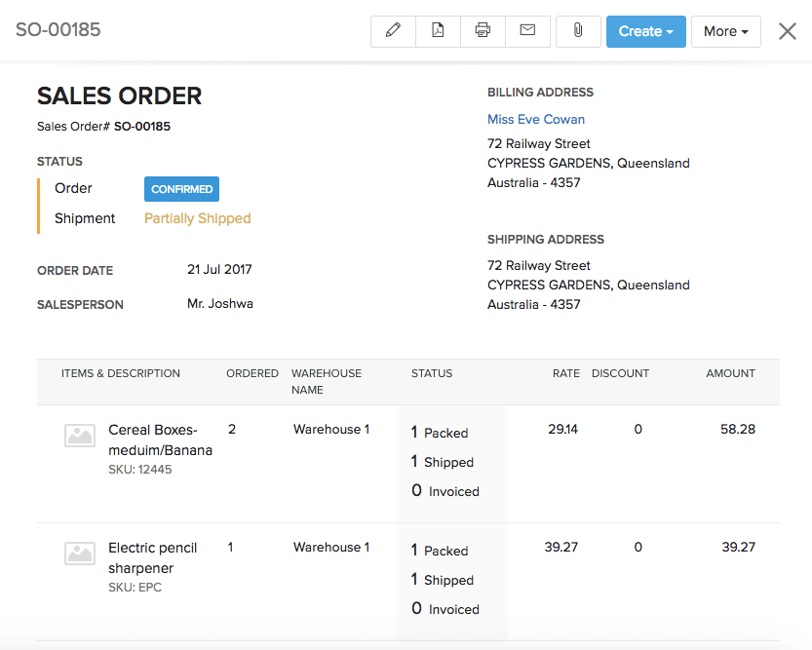Viewport: 812px width, 650px height.
Task: Click the Amount column header
Action: pyautogui.click(x=730, y=373)
